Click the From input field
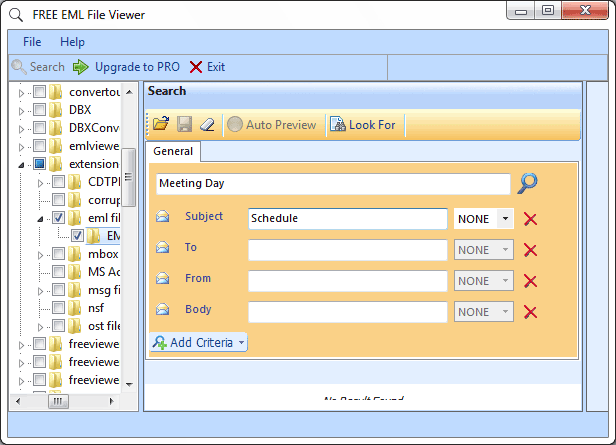Image resolution: width=616 pixels, height=445 pixels. click(x=348, y=281)
